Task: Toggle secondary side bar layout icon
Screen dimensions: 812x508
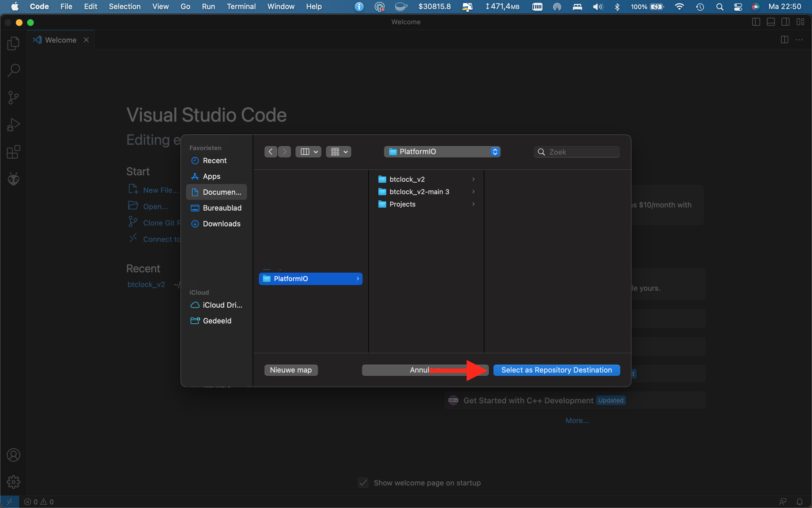Action: [x=785, y=22]
